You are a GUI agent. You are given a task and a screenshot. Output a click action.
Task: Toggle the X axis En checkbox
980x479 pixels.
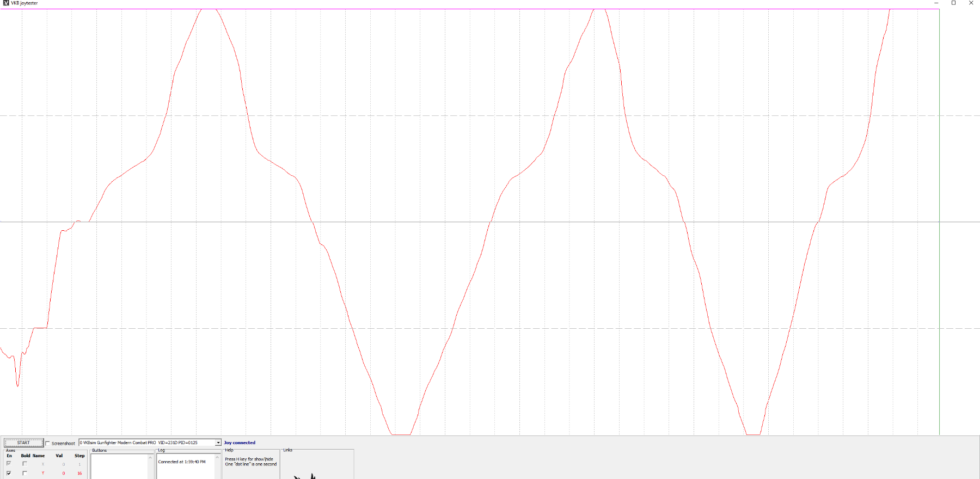(x=9, y=464)
